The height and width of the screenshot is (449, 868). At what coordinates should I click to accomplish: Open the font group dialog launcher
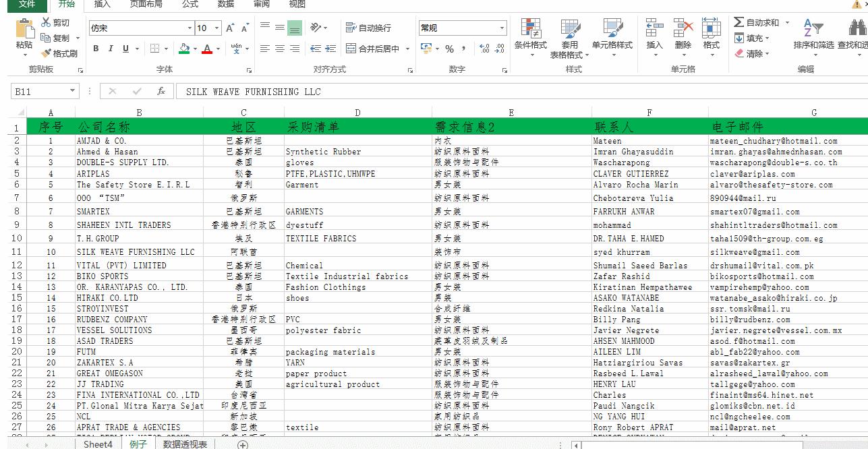click(249, 70)
